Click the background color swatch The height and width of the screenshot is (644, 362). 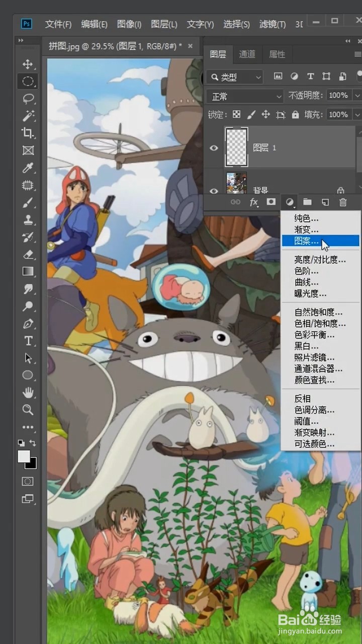point(33,465)
